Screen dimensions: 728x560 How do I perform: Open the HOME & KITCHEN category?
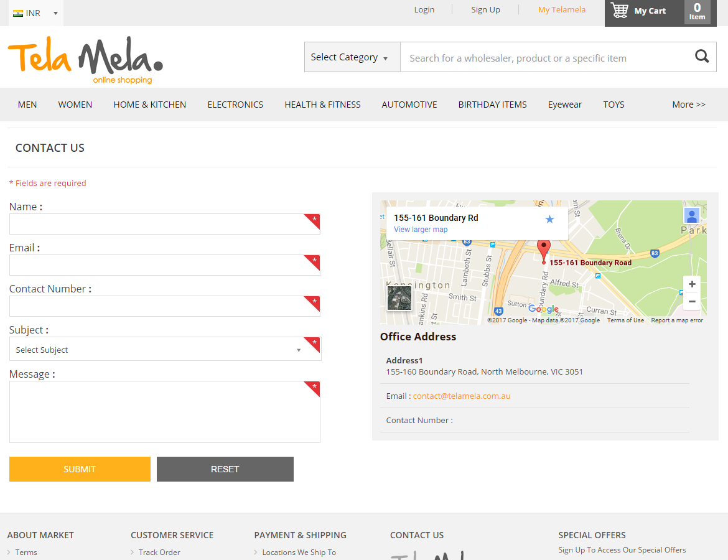point(149,105)
